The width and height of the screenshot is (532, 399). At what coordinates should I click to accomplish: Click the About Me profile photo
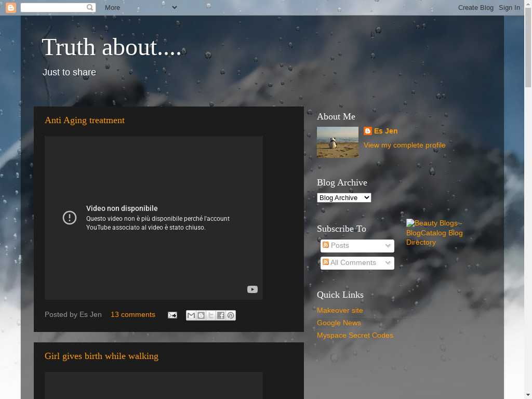pyautogui.click(x=338, y=142)
